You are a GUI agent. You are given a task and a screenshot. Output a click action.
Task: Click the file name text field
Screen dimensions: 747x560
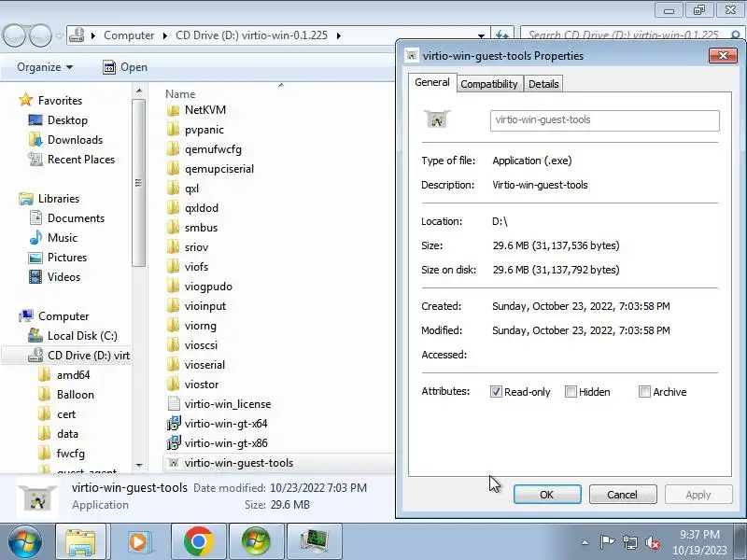coord(604,120)
